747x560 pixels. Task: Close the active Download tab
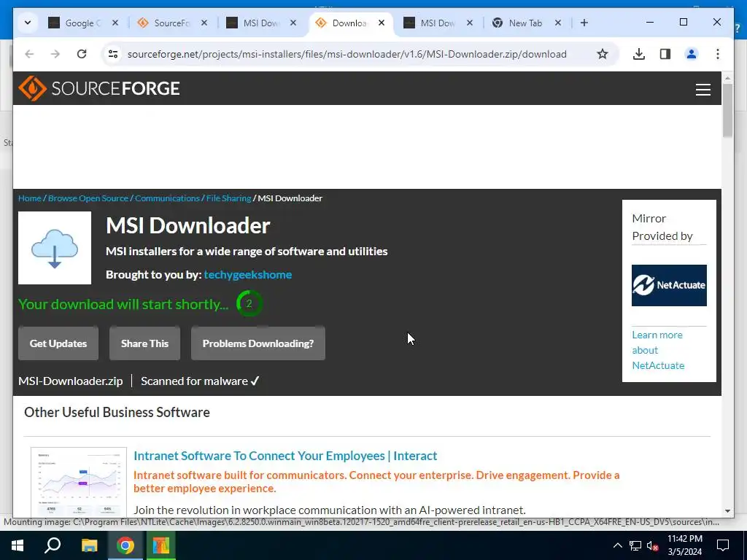point(381,23)
